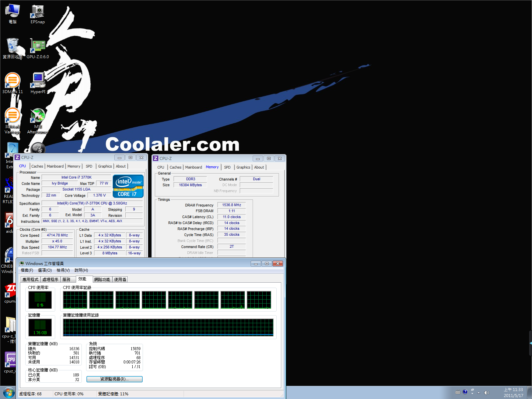The width and height of the screenshot is (532, 399).
Task: Click the CPU-Z Z logo in the memory window title
Action: 155,159
